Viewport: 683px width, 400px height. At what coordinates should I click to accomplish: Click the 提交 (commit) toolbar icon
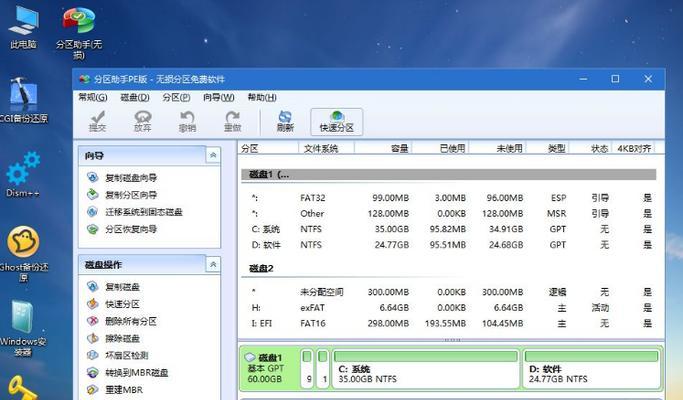98,122
